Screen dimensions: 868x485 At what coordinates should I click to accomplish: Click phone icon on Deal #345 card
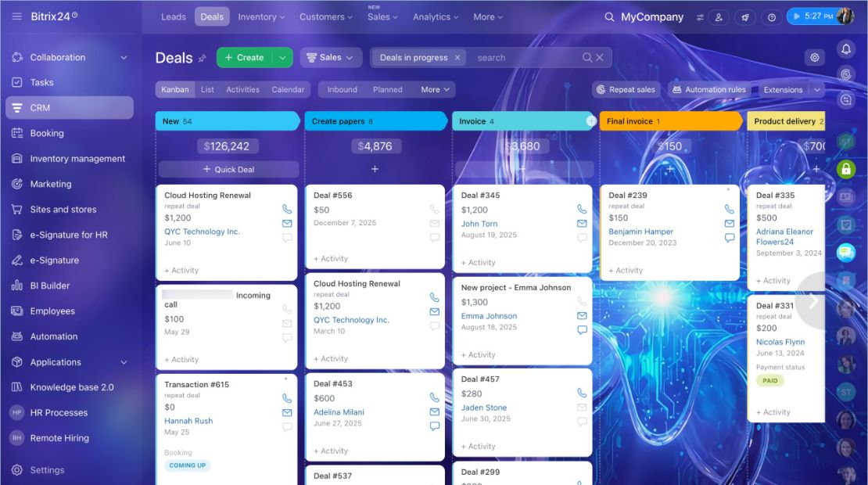point(582,210)
